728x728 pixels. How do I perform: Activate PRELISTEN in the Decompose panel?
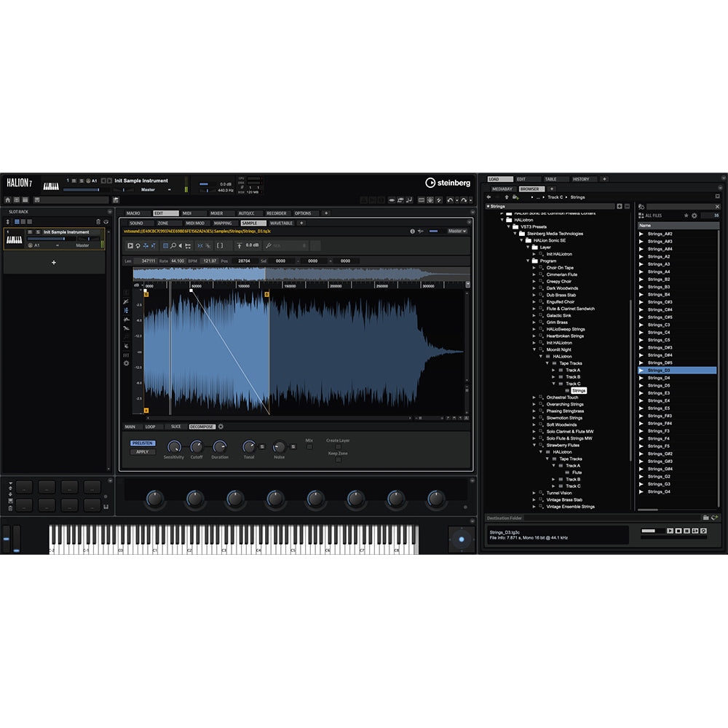click(x=143, y=443)
